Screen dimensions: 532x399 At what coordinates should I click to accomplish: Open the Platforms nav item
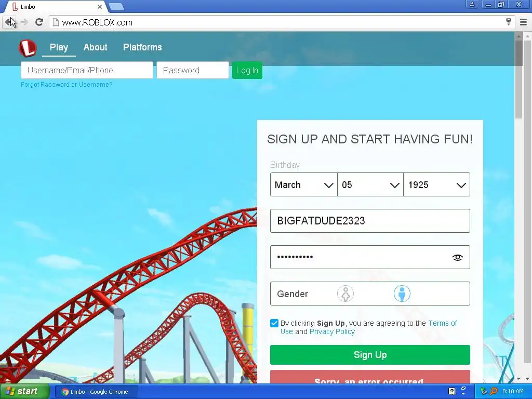click(x=142, y=47)
